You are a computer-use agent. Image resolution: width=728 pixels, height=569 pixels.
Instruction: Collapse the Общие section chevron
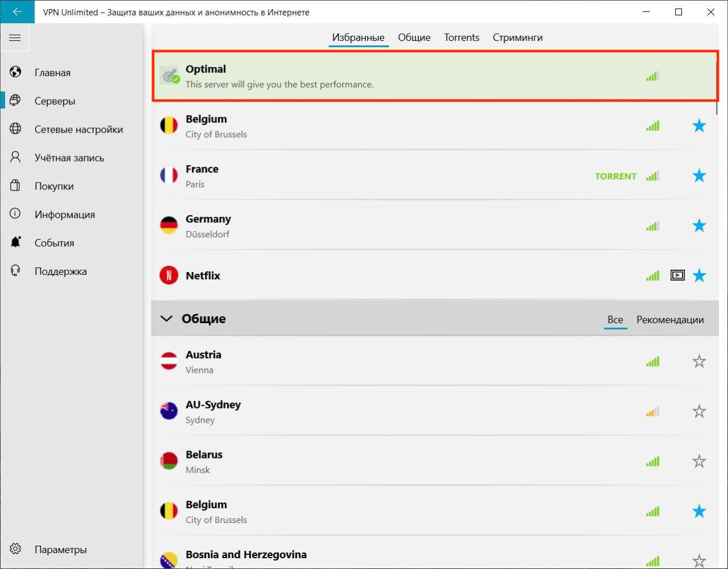tap(167, 319)
